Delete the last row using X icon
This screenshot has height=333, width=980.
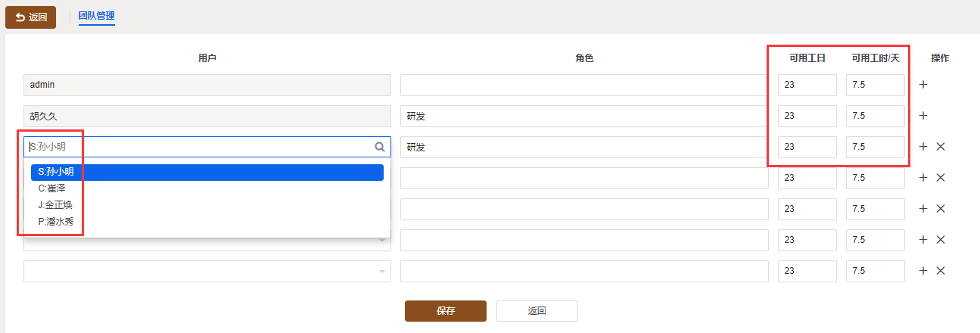941,271
